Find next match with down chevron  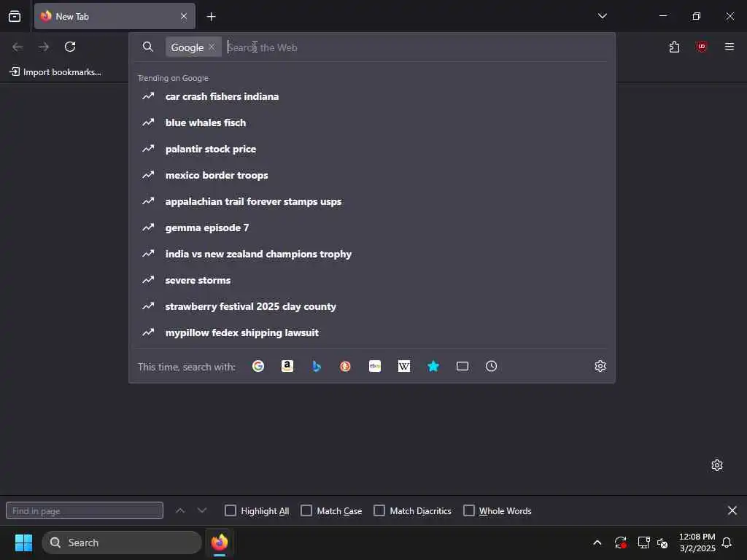click(x=202, y=510)
